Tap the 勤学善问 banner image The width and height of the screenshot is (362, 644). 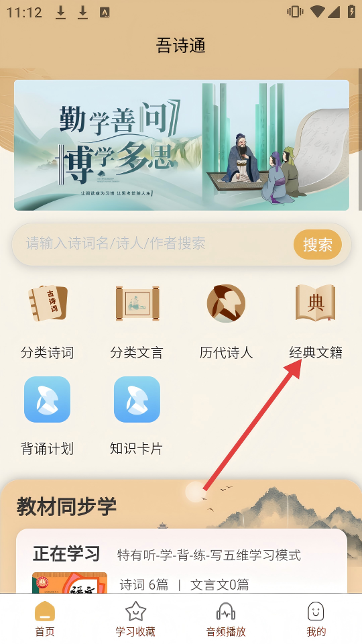(x=182, y=145)
